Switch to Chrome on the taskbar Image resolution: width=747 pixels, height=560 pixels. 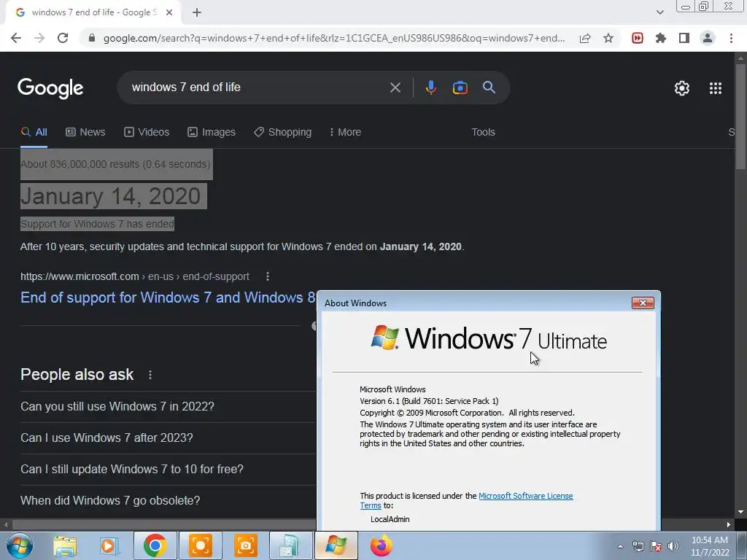(x=155, y=545)
